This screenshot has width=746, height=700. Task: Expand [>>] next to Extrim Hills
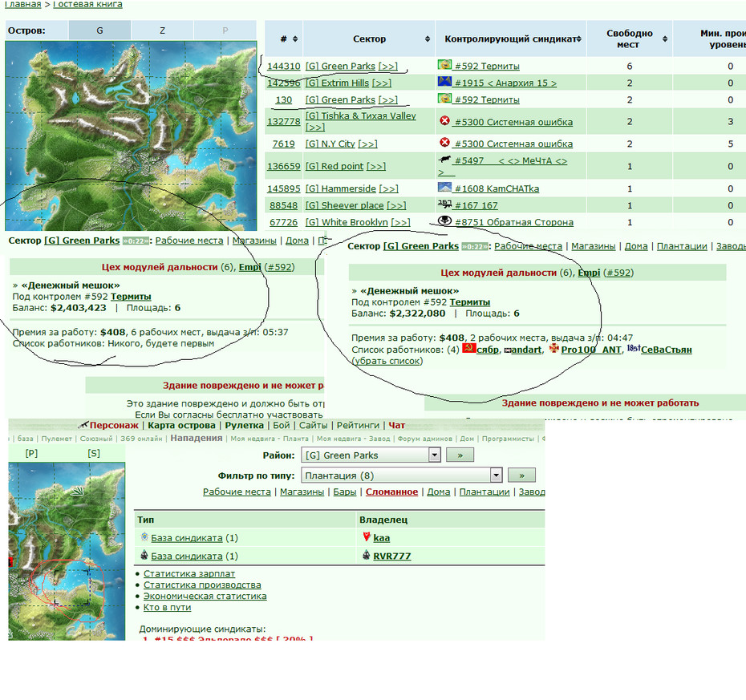coord(382,83)
